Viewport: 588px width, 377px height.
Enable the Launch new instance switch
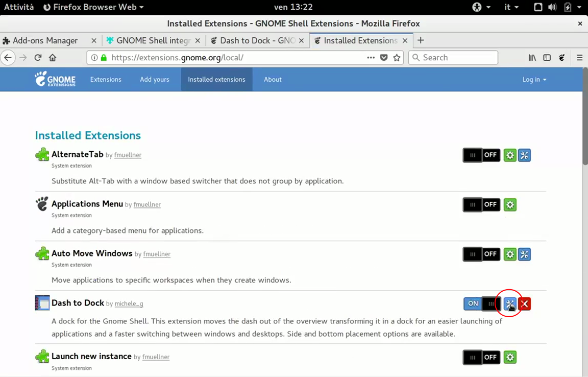[x=481, y=357]
